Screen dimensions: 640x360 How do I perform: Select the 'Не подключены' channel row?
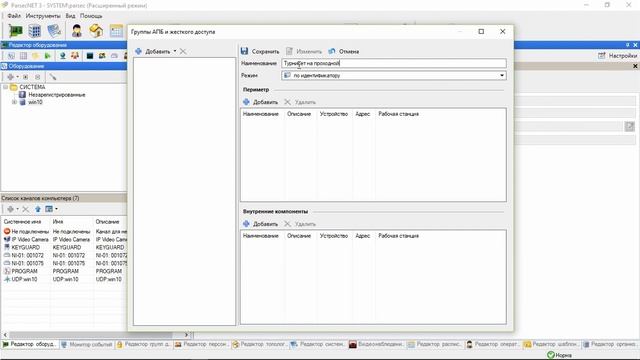pos(64,231)
